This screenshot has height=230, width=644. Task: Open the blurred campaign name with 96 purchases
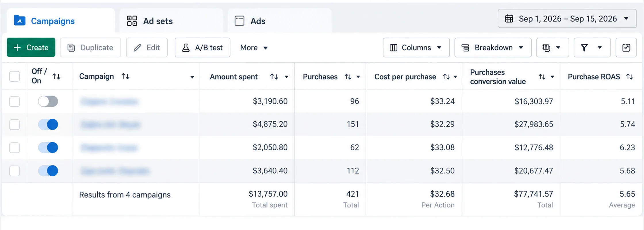[109, 101]
